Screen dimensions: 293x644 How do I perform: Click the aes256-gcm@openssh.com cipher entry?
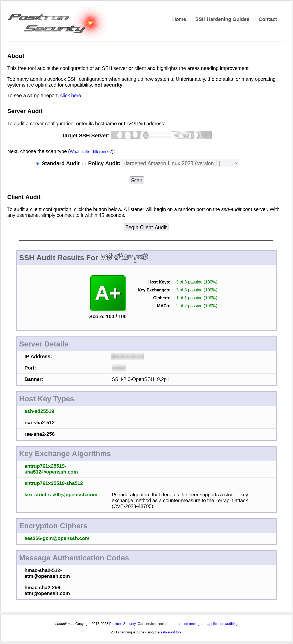tap(57, 538)
